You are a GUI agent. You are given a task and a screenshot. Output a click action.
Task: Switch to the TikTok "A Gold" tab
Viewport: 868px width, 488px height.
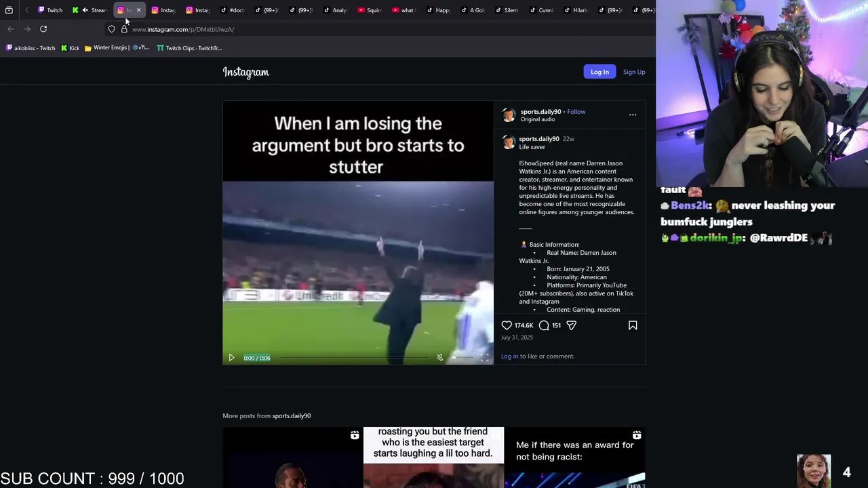[473, 10]
